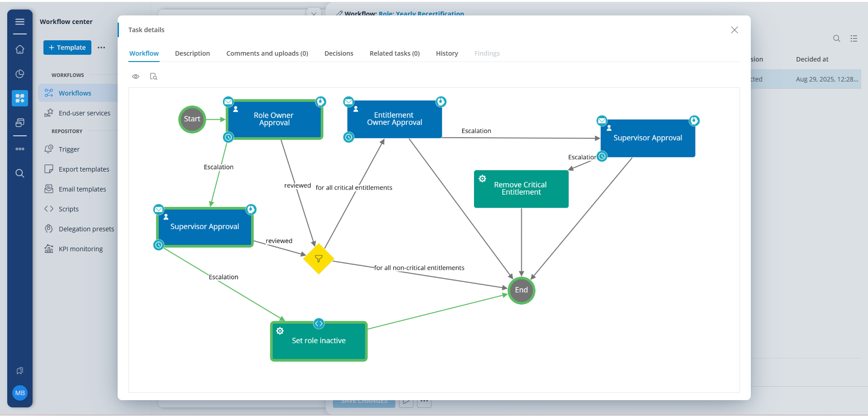
Task: Click the MB user avatar
Action: (20, 393)
